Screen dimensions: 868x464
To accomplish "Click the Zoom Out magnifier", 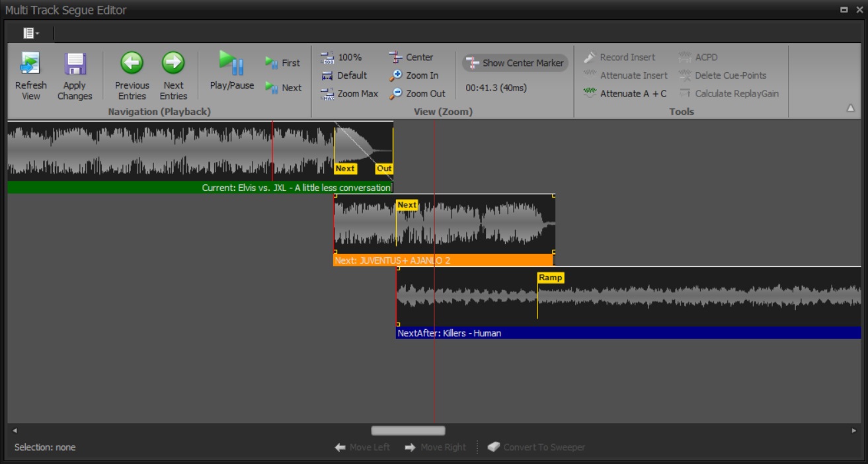I will point(417,94).
